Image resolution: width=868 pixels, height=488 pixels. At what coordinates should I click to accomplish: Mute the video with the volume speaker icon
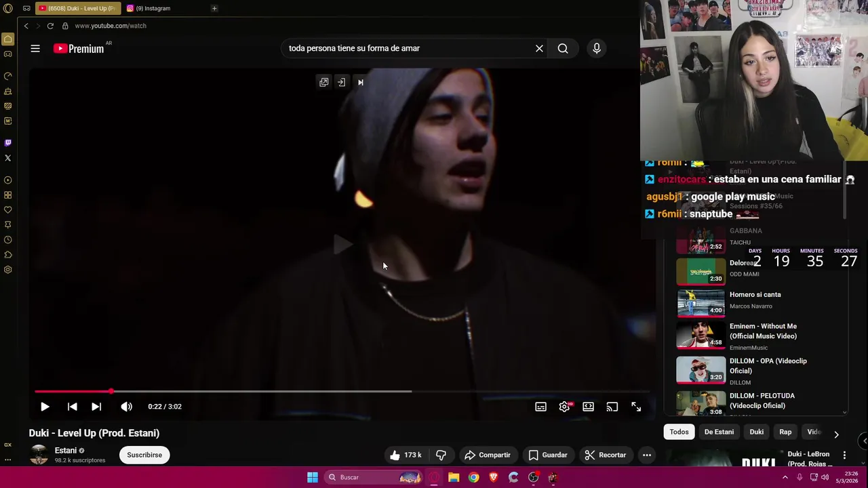127,407
